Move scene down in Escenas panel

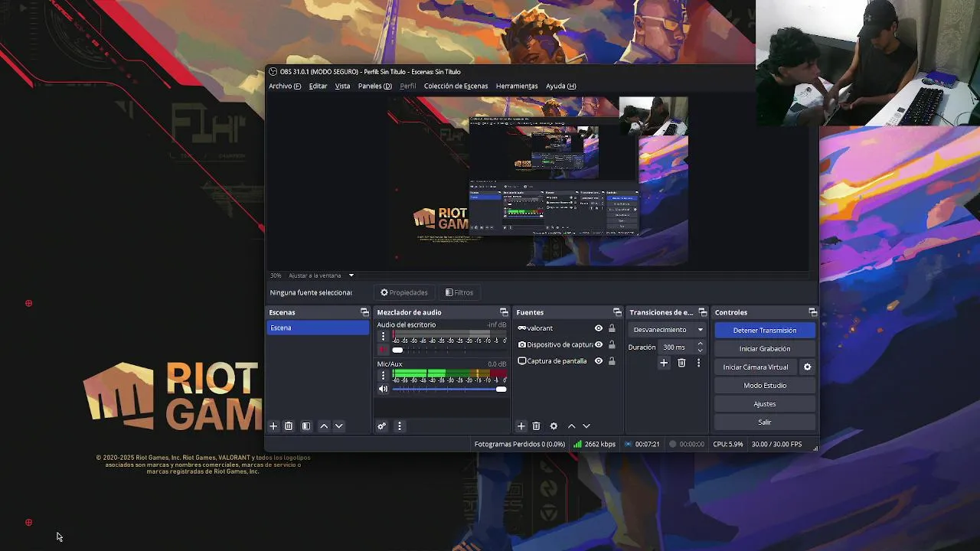(x=339, y=426)
